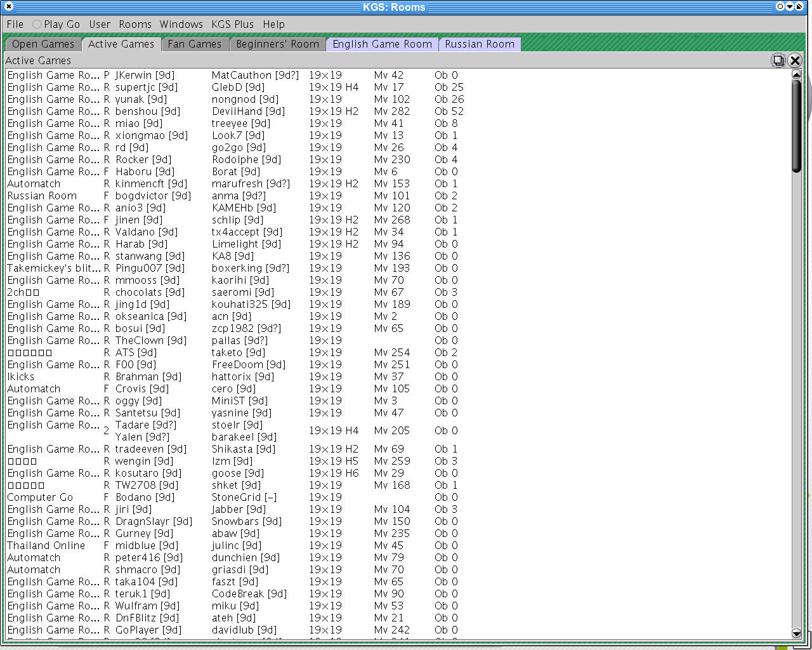Click the circle button in the title bar
This screenshot has width=812, height=650.
[x=780, y=6]
